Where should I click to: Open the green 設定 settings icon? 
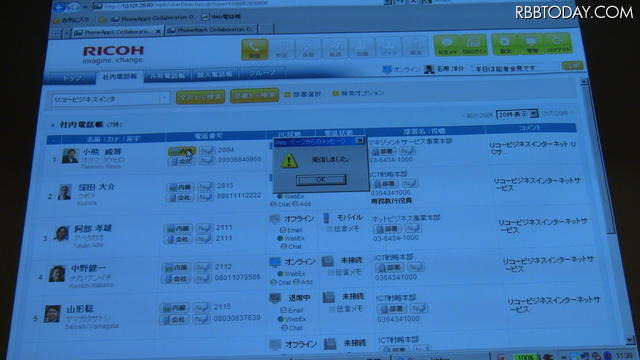tap(505, 44)
